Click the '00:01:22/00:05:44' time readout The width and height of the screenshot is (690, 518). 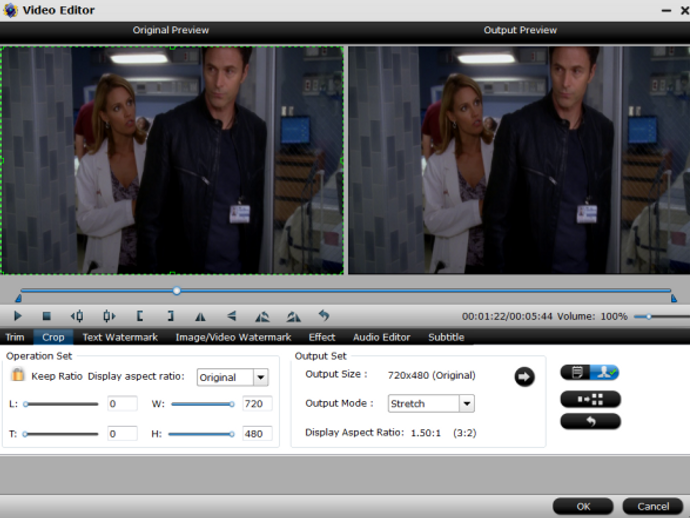[507, 316]
